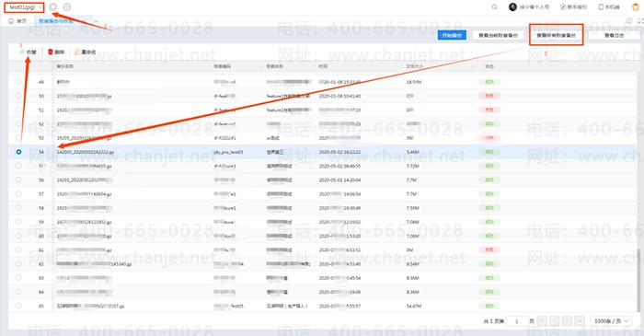Image resolution: width=644 pixels, height=336 pixels.
Task: Click the green 恢复 restore icon
Action: [22, 52]
